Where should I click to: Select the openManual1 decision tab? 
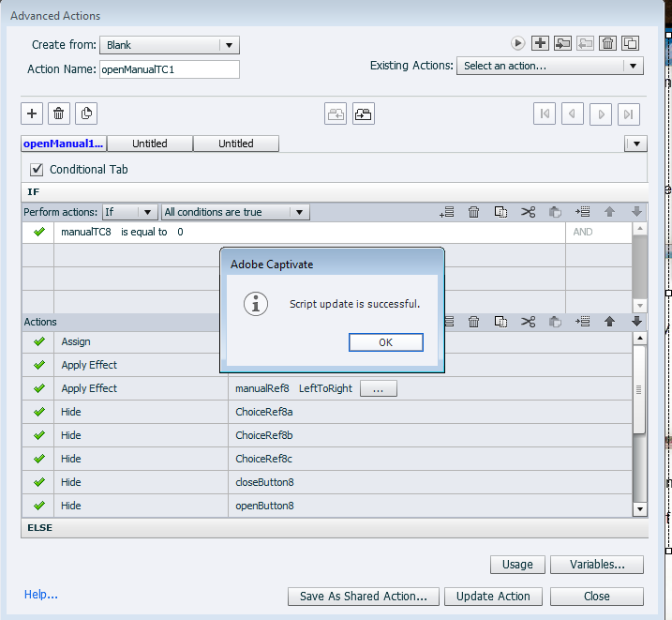[x=63, y=144]
